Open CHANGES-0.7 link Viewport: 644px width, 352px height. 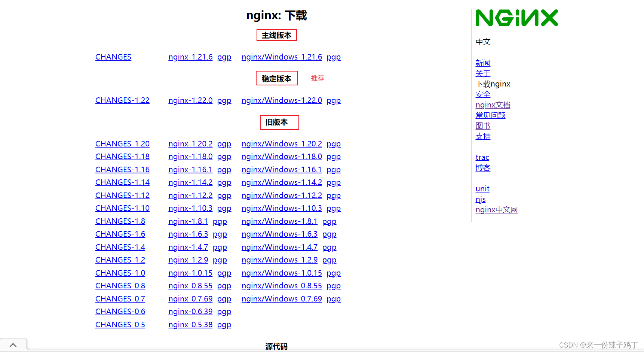coord(120,299)
